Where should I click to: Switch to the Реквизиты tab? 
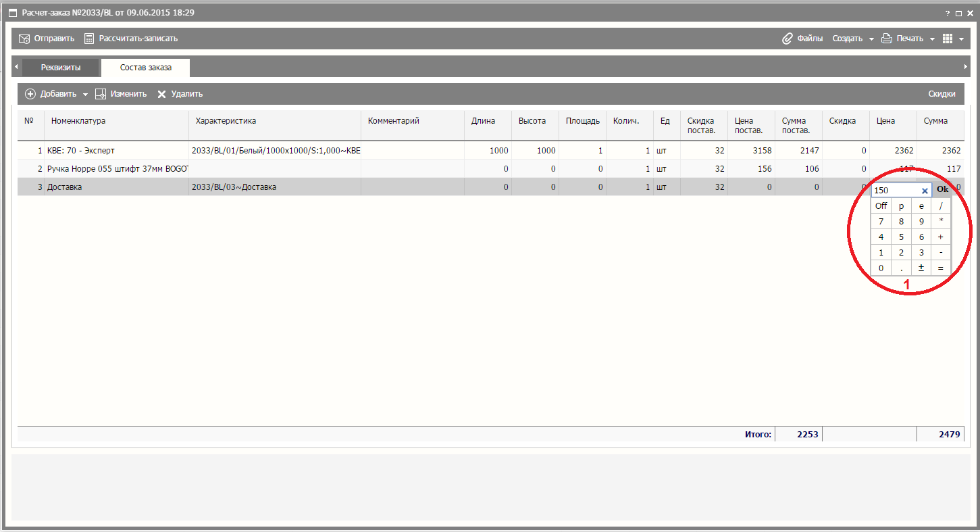(x=61, y=68)
